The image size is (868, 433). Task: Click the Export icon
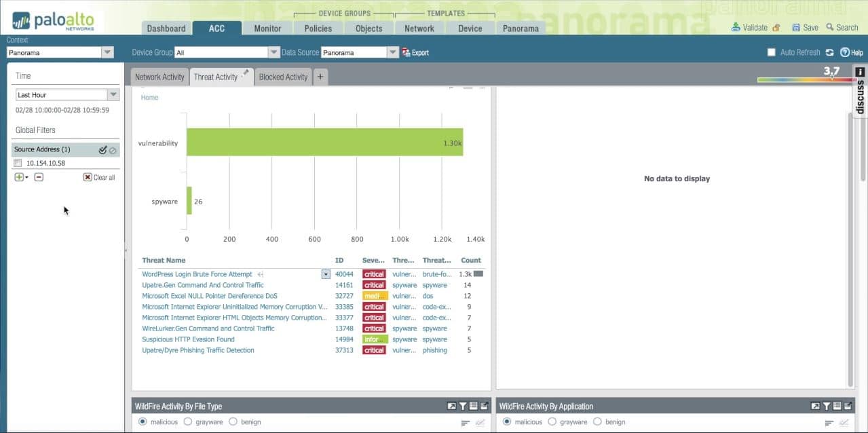(406, 52)
